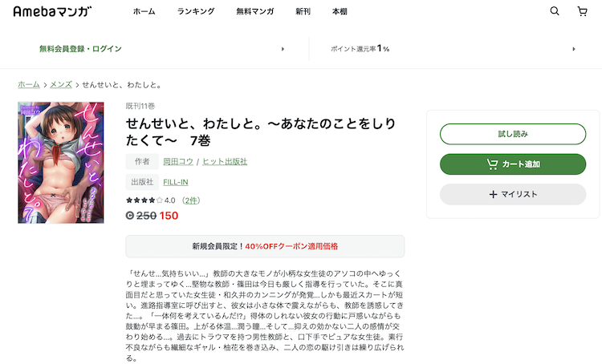Expand the 無料会員登録・ログイン arrow

(x=283, y=49)
